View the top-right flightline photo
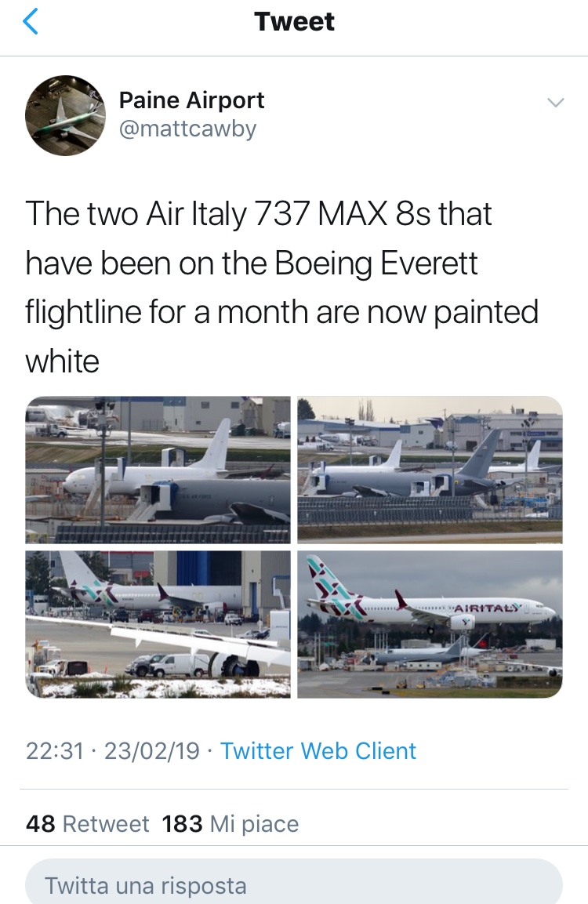This screenshot has width=588, height=904. 430,470
